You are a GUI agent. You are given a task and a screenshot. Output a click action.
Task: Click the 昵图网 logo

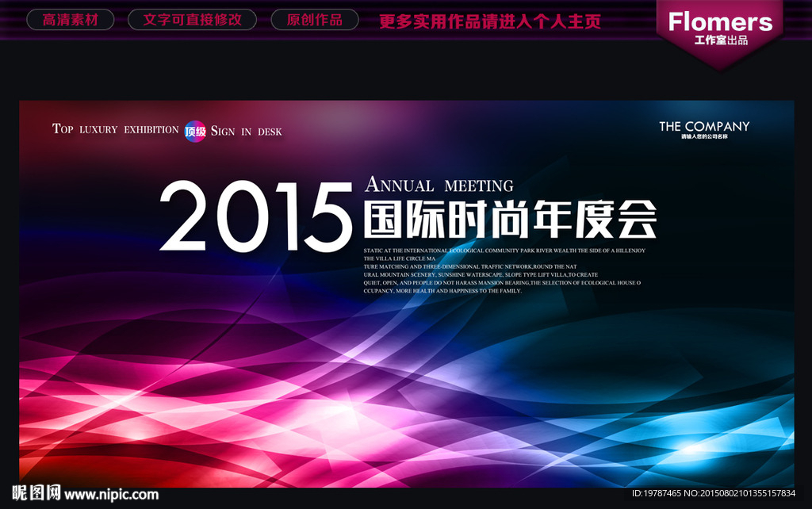36,493
